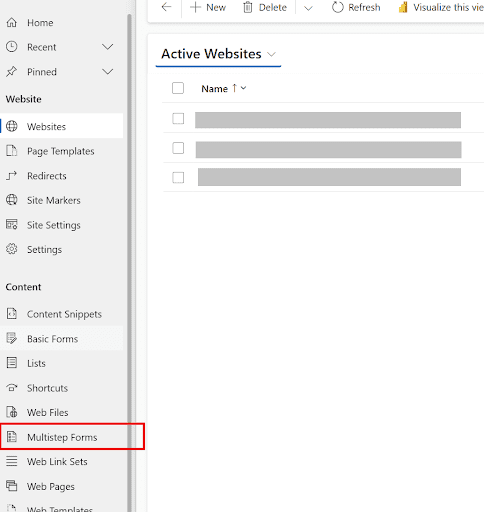The width and height of the screenshot is (484, 512).
Task: Click the Delete trash can icon
Action: (x=248, y=7)
